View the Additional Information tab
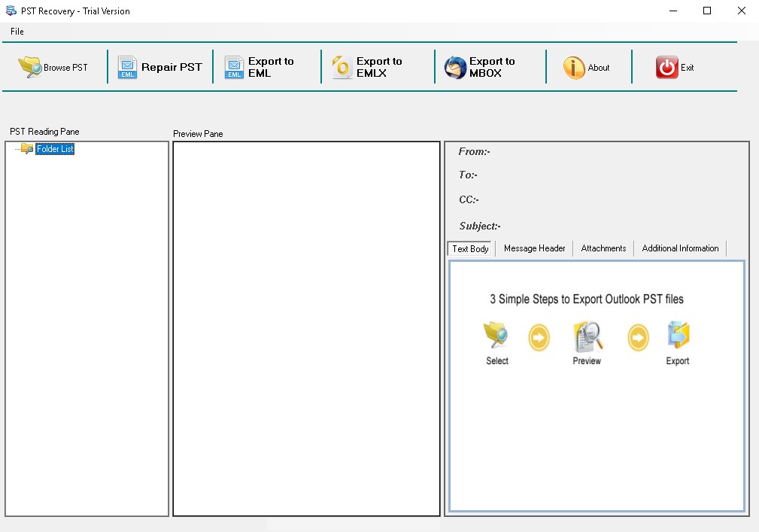The image size is (759, 532). (x=679, y=248)
